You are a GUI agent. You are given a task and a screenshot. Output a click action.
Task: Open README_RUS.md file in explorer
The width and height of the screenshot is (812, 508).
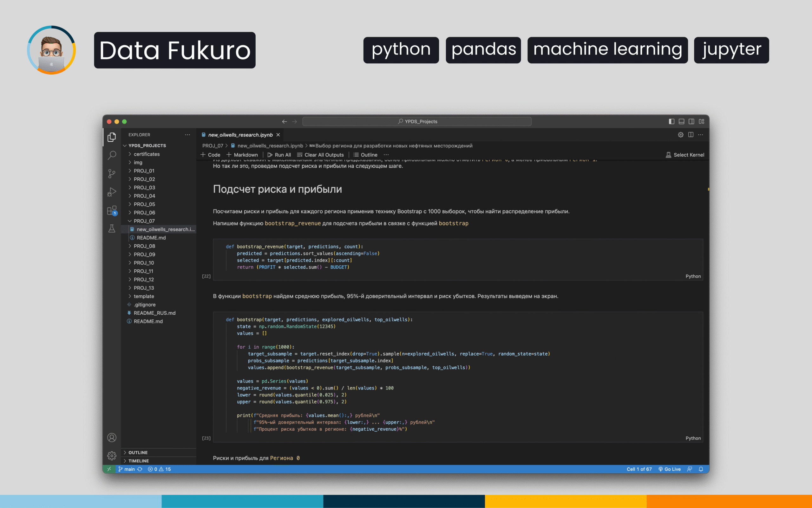pyautogui.click(x=154, y=313)
